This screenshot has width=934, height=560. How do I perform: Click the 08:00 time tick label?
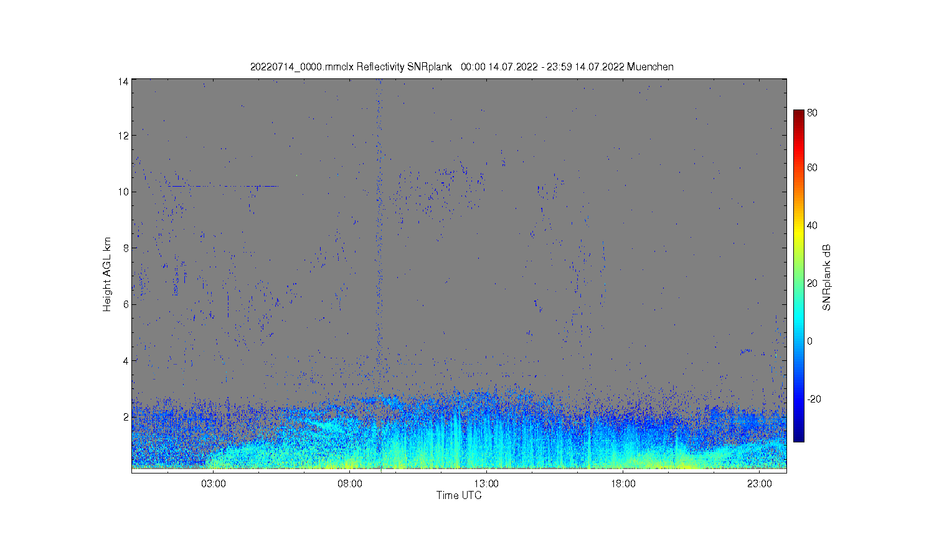(x=350, y=483)
